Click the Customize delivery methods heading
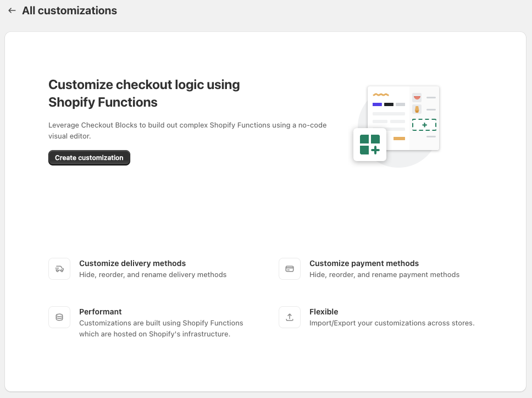This screenshot has height=398, width=532. (x=132, y=263)
